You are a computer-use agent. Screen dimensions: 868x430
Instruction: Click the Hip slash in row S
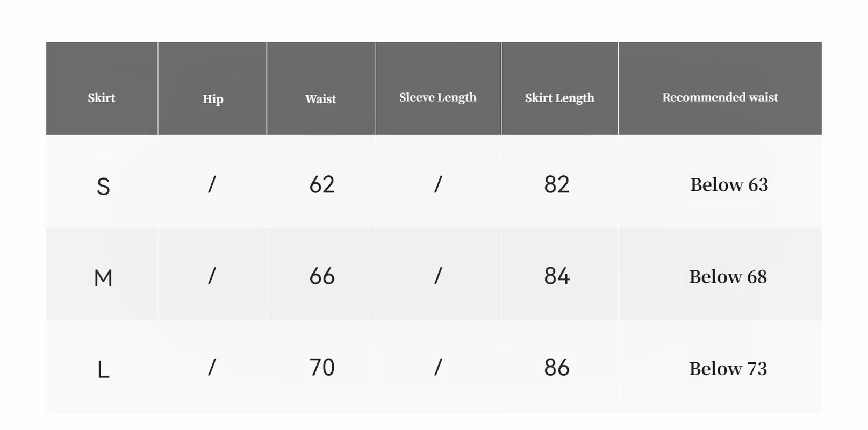[212, 184]
